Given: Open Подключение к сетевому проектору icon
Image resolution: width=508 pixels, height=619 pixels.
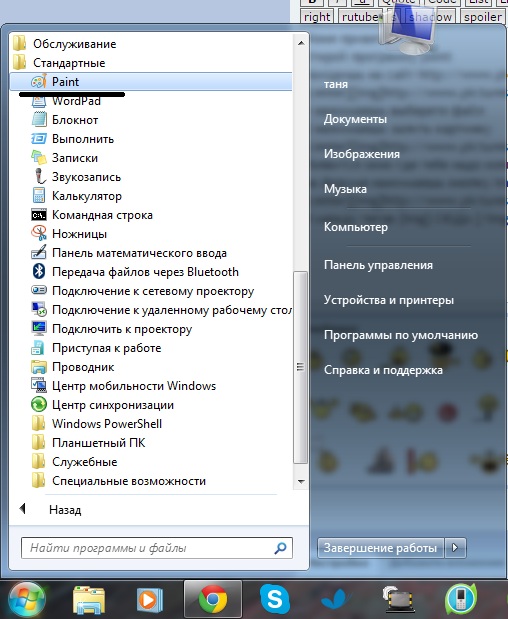Looking at the screenshot, I should [x=39, y=290].
